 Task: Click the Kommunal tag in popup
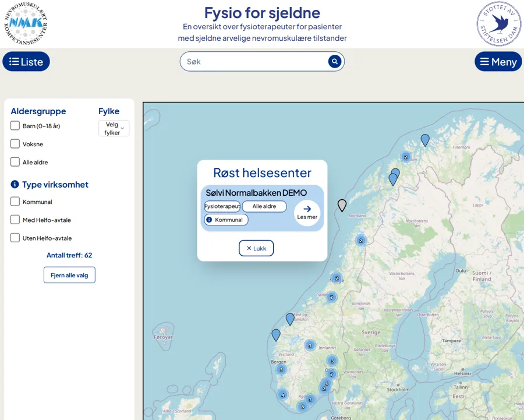coord(226,220)
